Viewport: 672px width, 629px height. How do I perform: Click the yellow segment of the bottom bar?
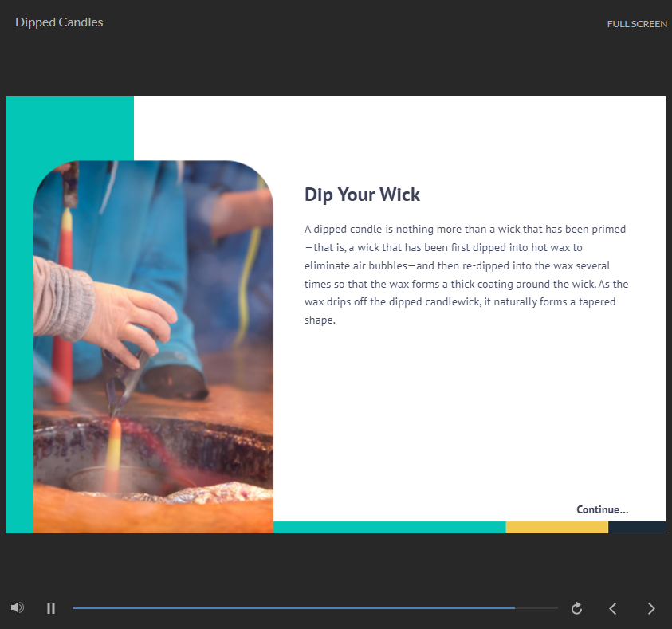[556, 527]
